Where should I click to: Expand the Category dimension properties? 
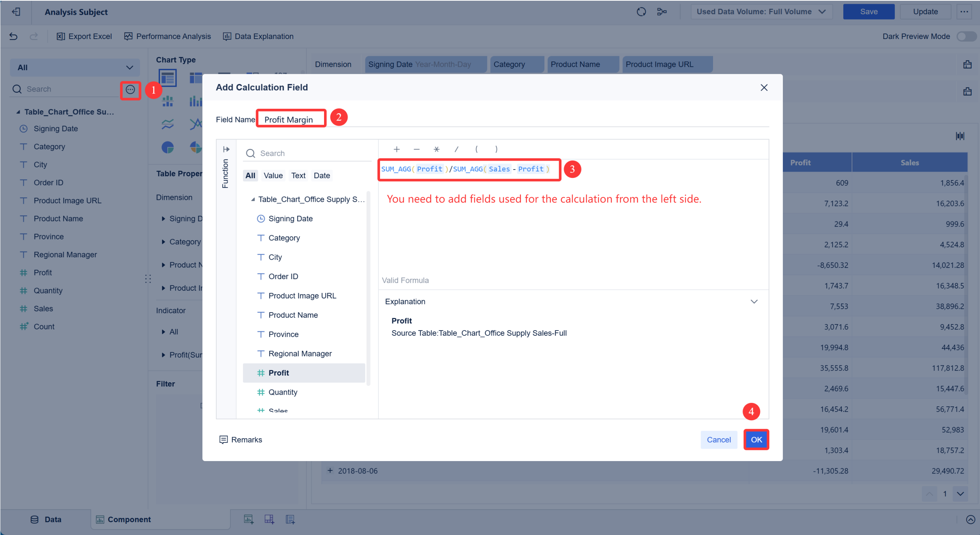(x=163, y=242)
